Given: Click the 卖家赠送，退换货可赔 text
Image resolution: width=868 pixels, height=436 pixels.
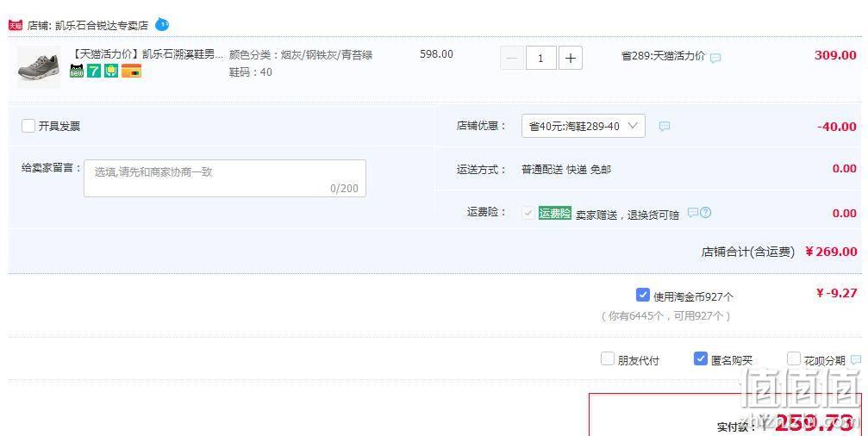Looking at the screenshot, I should [628, 215].
